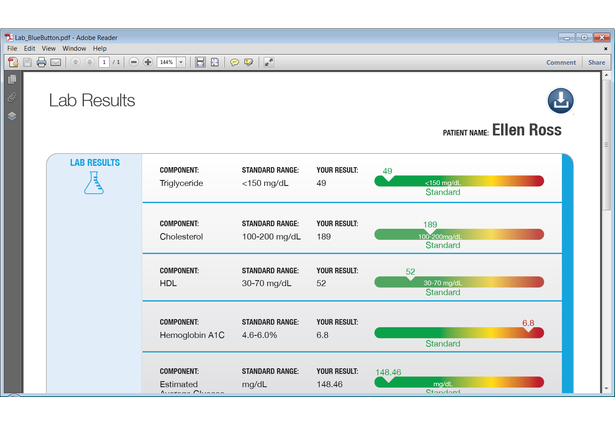
Task: Click the HDL component name
Action: point(168,283)
